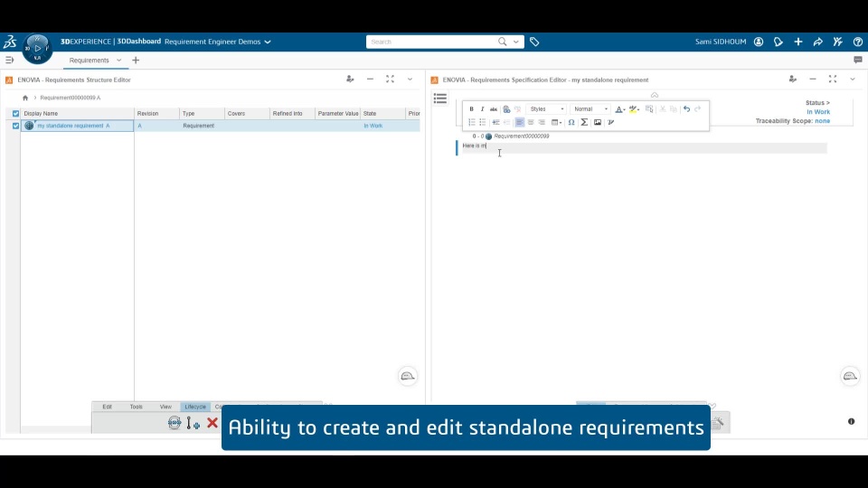Image resolution: width=868 pixels, height=488 pixels.
Task: Uncheck the my standalone requirement row
Action: [x=15, y=126]
